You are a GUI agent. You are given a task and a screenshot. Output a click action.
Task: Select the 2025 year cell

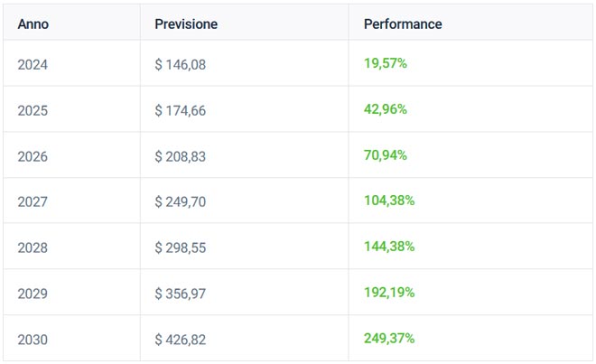tap(33, 110)
